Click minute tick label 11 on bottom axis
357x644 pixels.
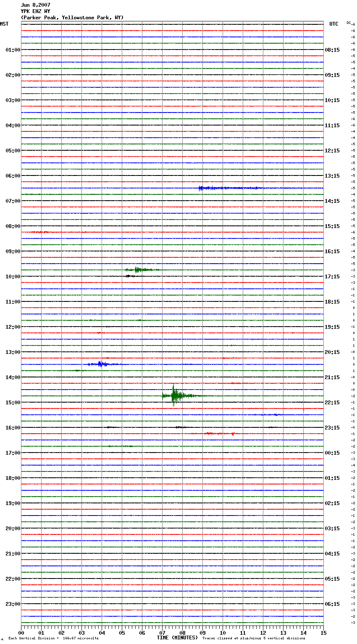(x=243, y=633)
